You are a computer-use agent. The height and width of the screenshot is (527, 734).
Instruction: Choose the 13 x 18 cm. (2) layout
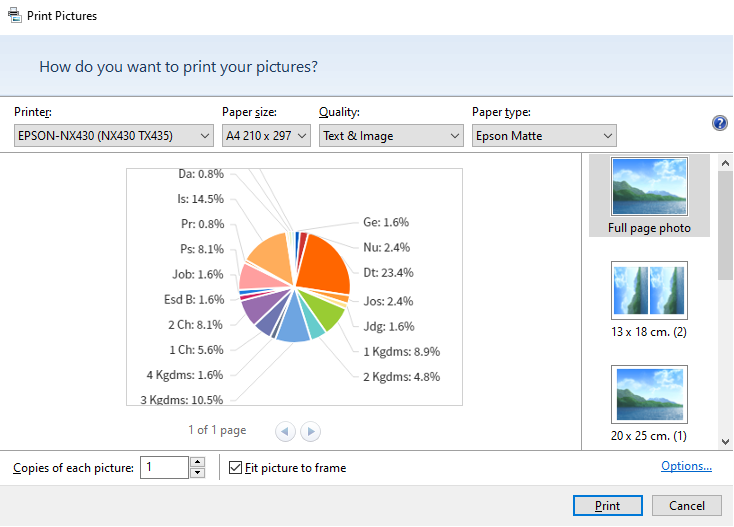(649, 300)
